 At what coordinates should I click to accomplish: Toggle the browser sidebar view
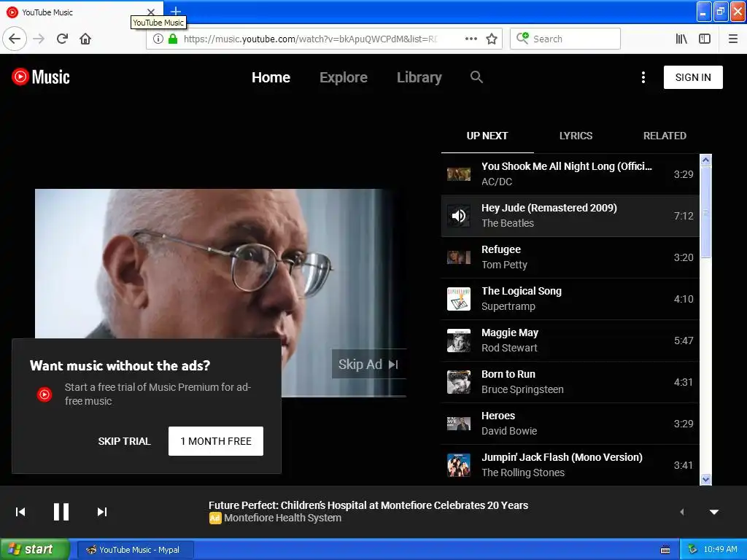(705, 39)
